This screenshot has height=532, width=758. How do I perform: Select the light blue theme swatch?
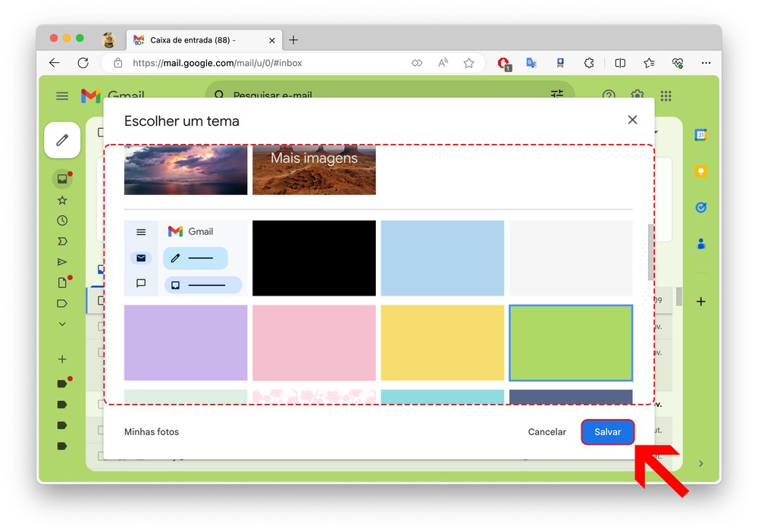click(443, 258)
